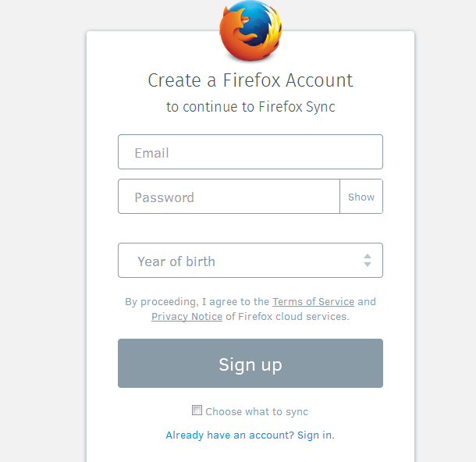
Task: Click the "Choose what to sync" label text
Action: click(x=257, y=411)
